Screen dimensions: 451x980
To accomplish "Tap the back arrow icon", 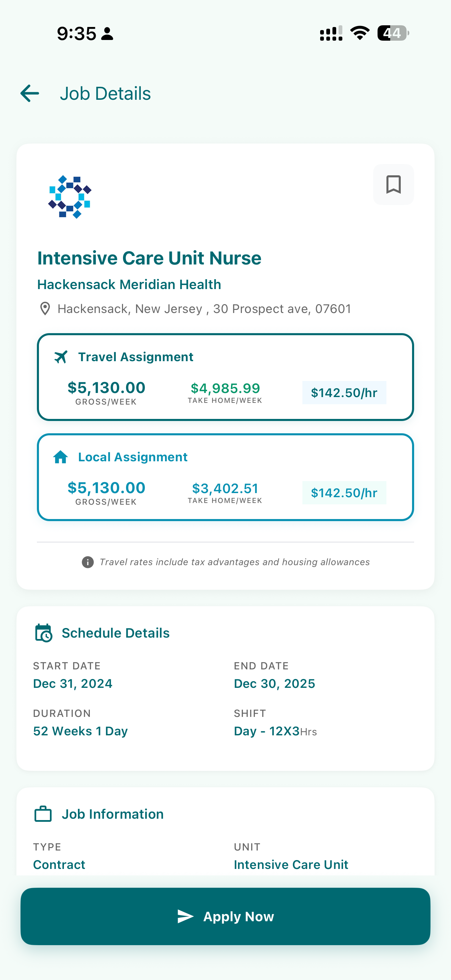I will 30,94.
